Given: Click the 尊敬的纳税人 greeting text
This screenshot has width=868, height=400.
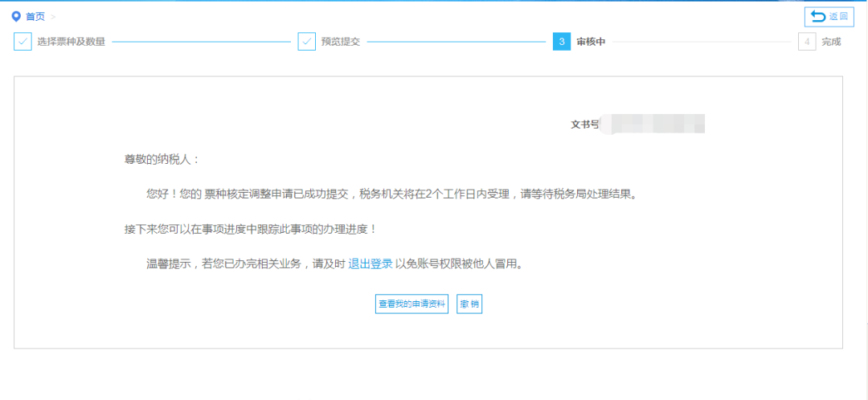Looking at the screenshot, I should click(x=161, y=159).
